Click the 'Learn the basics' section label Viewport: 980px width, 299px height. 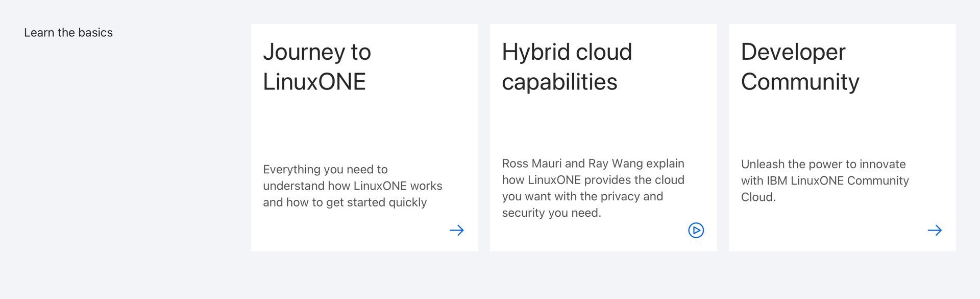pos(68,33)
